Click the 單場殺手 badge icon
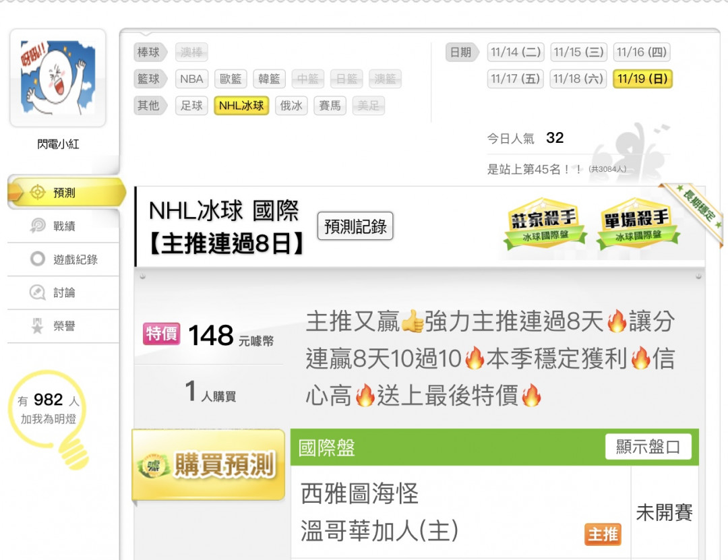The height and width of the screenshot is (560, 728). click(638, 223)
